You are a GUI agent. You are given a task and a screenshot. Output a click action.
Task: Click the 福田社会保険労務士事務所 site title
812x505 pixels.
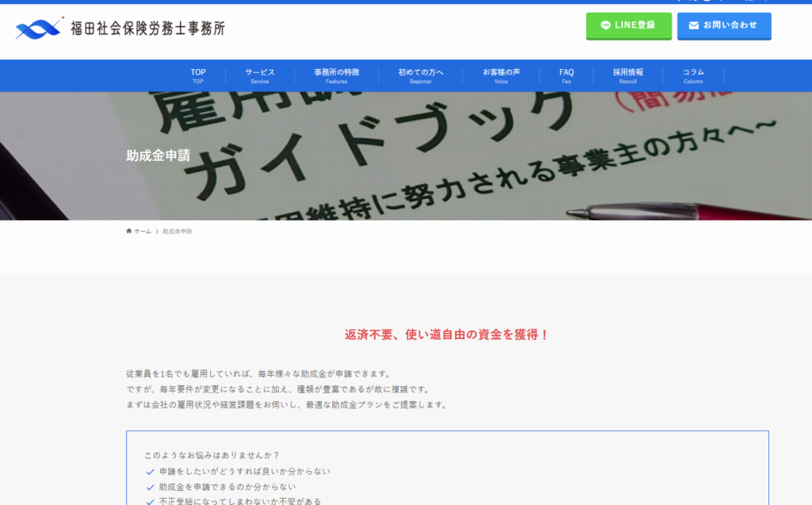[148, 29]
